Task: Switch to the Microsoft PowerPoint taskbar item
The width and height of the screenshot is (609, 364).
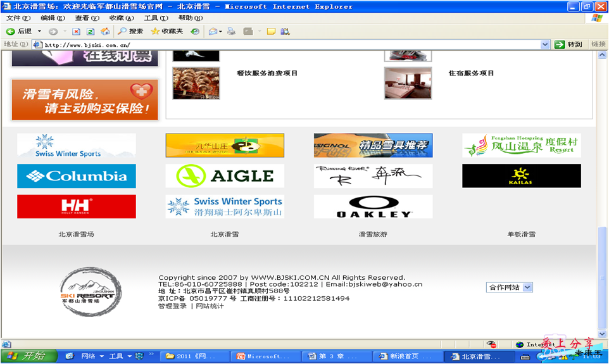Action: tap(267, 356)
